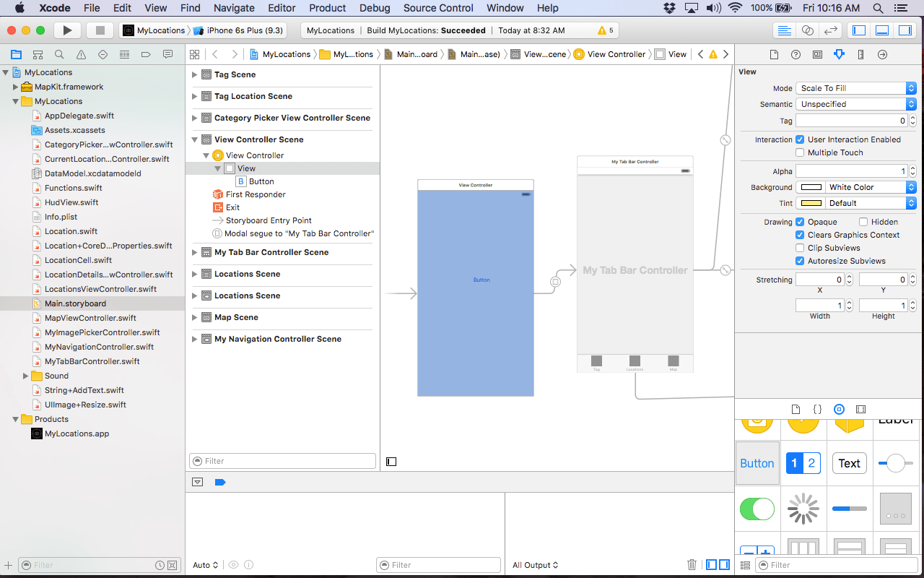This screenshot has height=578, width=924.
Task: Toggle the Opaque checkbox
Action: (800, 222)
